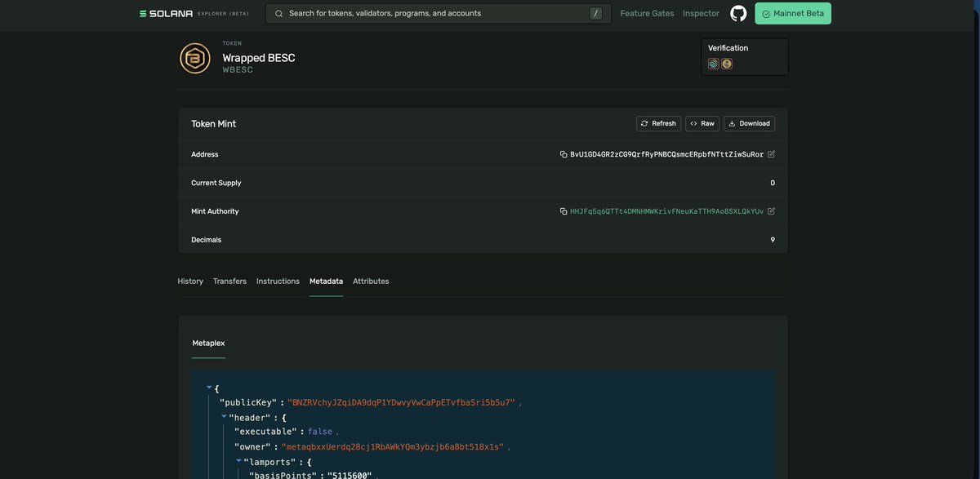Click the token Address text value
The width and height of the screenshot is (980, 479).
[x=667, y=154]
